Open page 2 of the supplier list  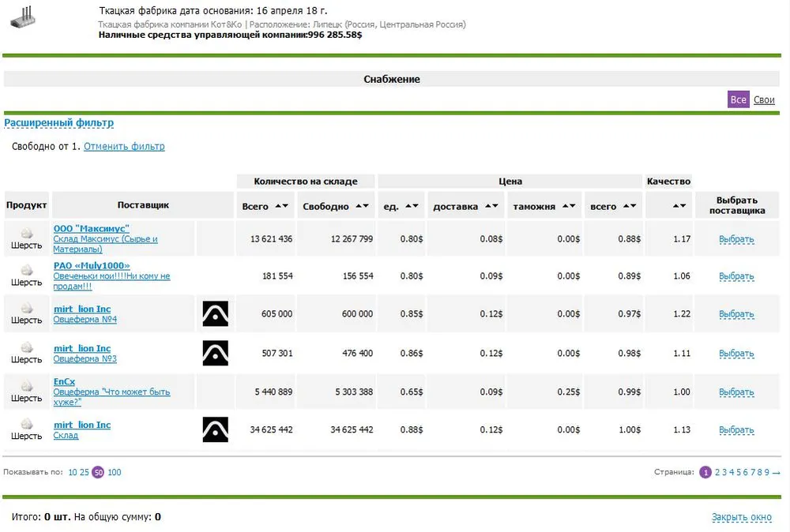[717, 472]
